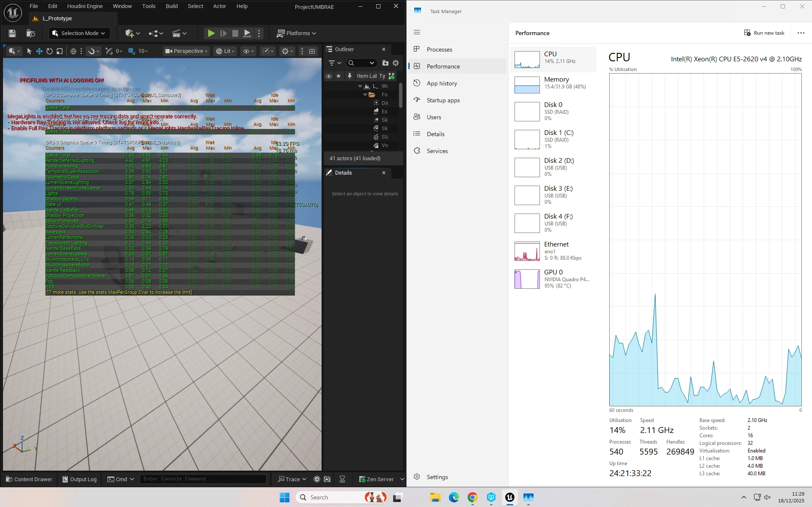
Task: Create new folder in the Outliner
Action: click(385, 63)
